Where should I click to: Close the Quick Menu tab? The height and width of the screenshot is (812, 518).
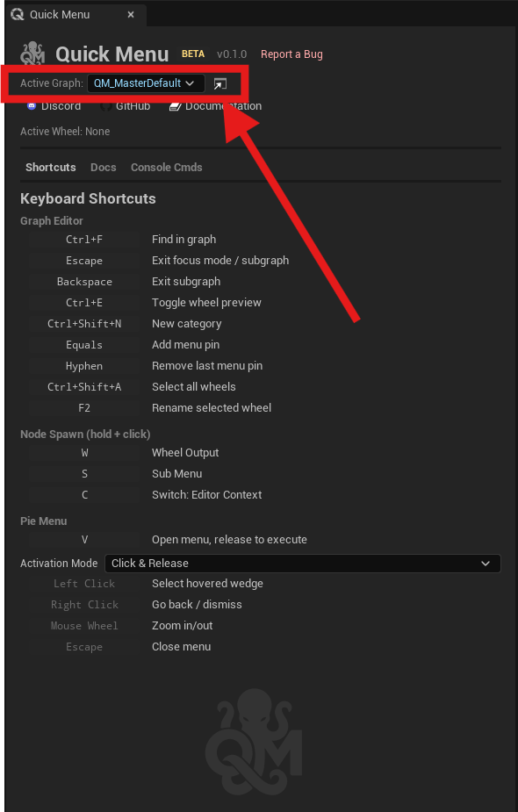(x=131, y=14)
